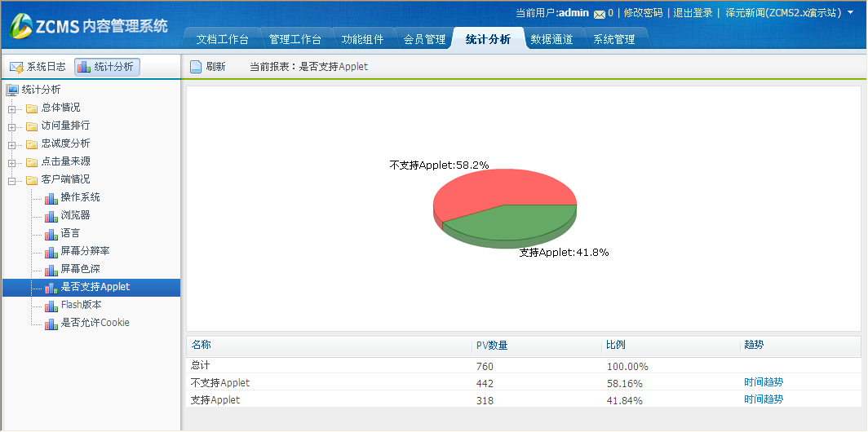Click the mail envelope icon beside admin
Image resolution: width=868 pixels, height=432 pixels.
pos(600,13)
